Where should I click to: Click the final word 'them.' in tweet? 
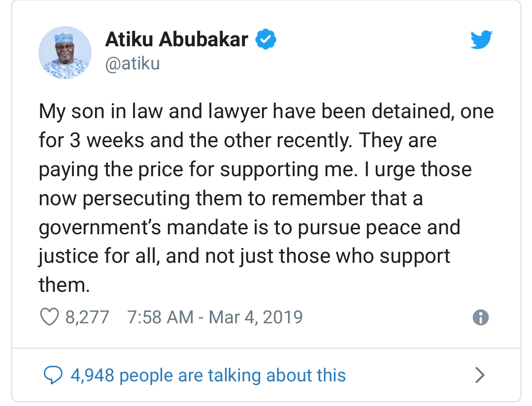64,285
